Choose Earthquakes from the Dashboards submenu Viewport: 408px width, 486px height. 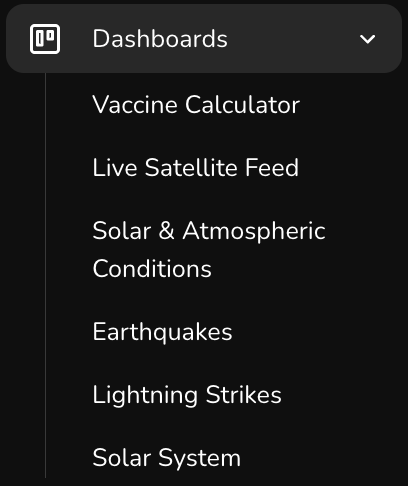coord(162,332)
